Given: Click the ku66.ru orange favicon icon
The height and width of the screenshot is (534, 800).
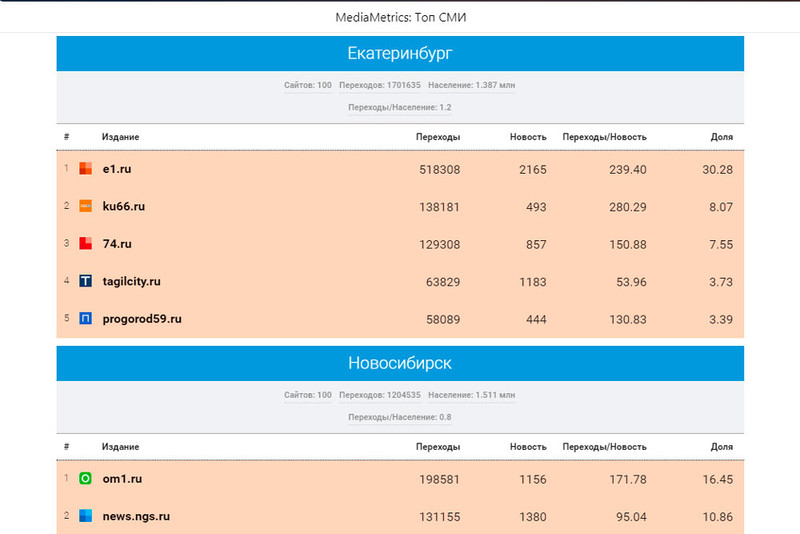Looking at the screenshot, I should pyautogui.click(x=86, y=206).
